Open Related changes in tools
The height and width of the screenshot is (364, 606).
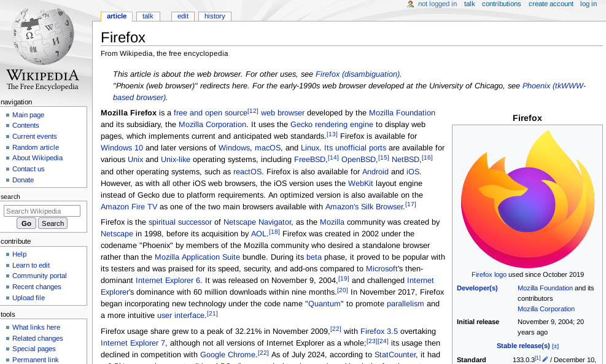[37, 338]
